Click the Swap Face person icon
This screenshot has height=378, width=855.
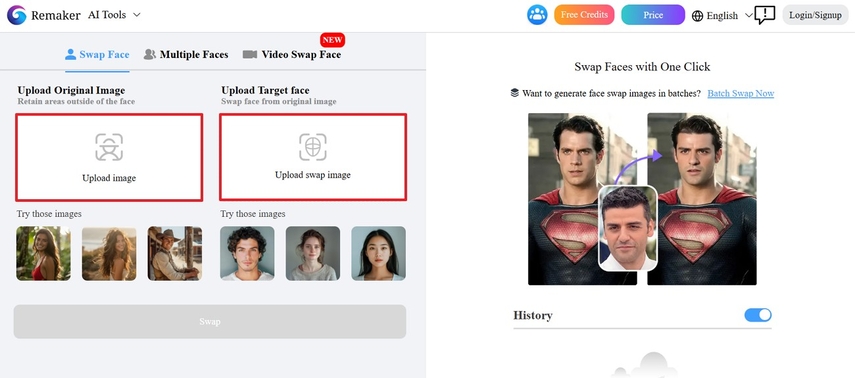[70, 55]
